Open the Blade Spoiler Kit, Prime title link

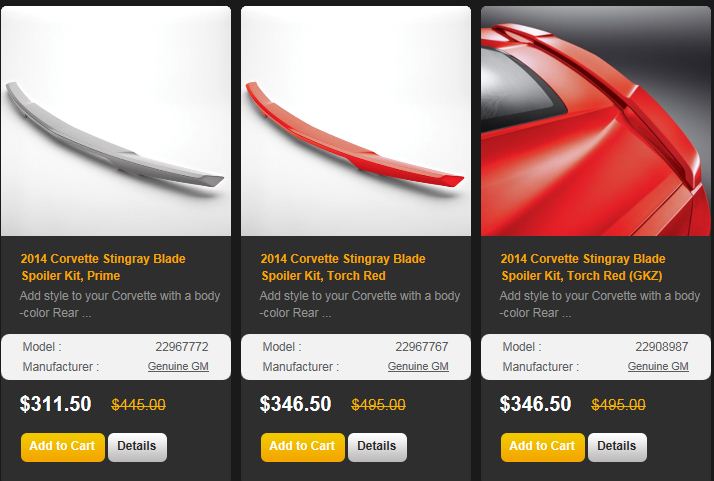pyautogui.click(x=103, y=267)
